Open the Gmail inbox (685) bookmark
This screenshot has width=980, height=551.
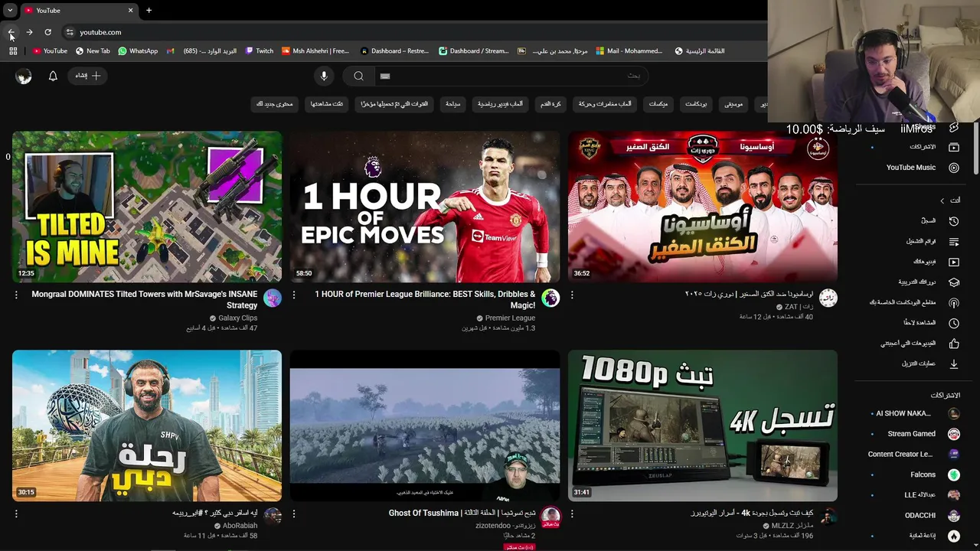point(201,51)
